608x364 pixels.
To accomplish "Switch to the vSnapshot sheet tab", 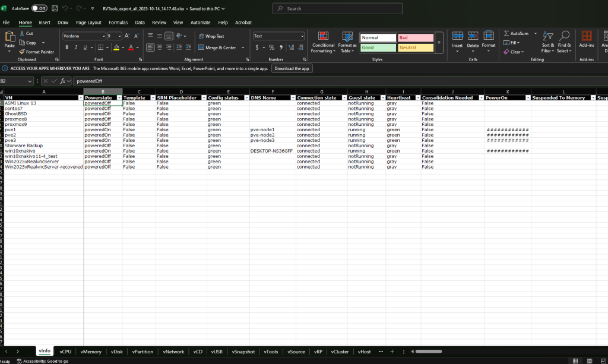I will (x=243, y=352).
